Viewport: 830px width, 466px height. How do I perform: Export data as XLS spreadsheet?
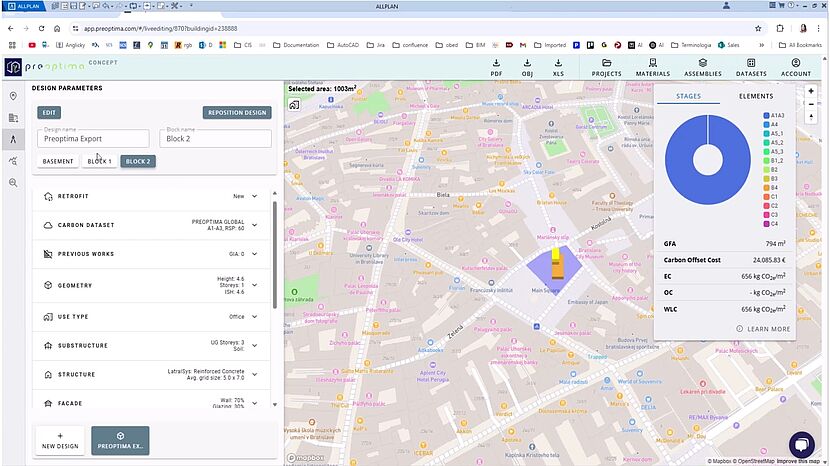[x=558, y=67]
